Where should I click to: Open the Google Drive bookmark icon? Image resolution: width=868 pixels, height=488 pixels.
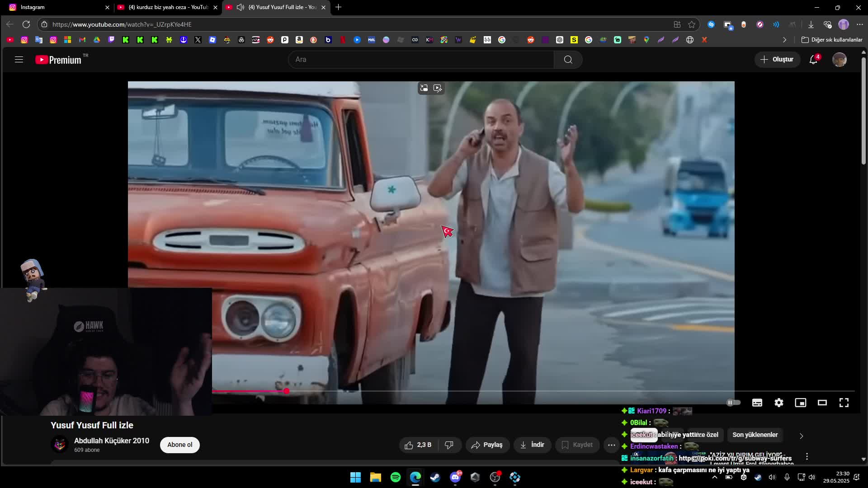[97, 40]
